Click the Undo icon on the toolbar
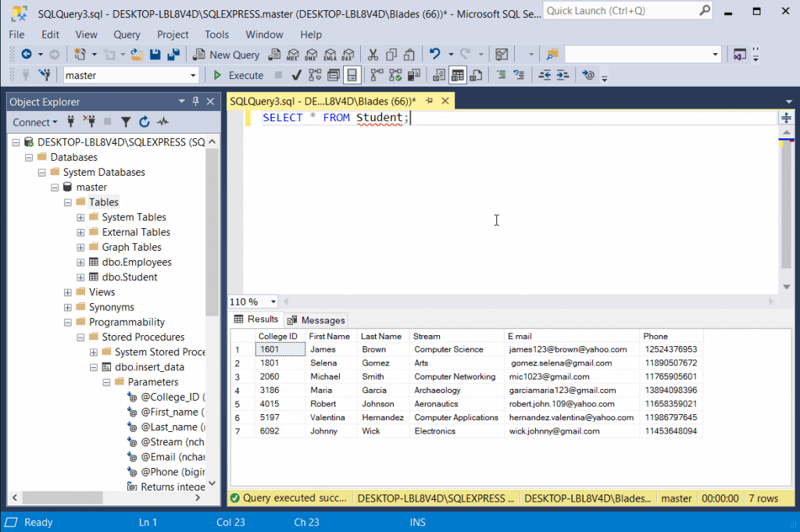 coord(435,55)
